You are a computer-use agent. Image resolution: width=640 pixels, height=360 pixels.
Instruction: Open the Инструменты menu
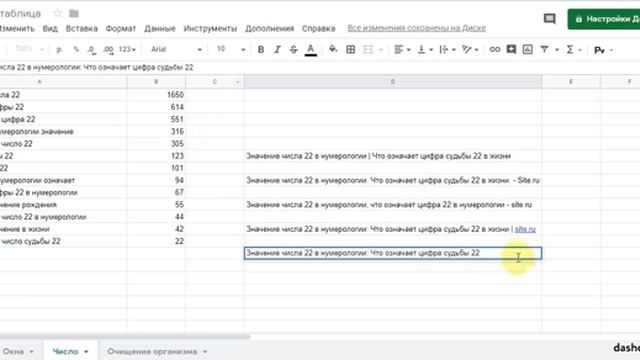point(210,29)
